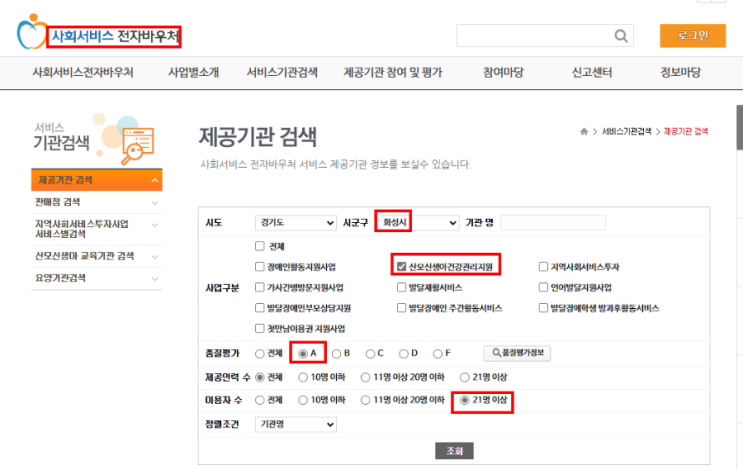Open 품질평가정보 button
Screen dimensions: 743x470
517,353
